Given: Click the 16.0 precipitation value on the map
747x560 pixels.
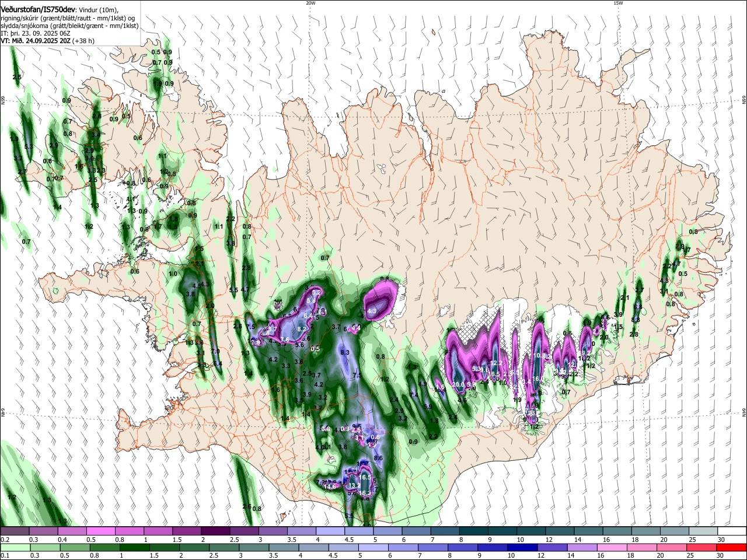Looking at the screenshot, I should pos(538,379).
